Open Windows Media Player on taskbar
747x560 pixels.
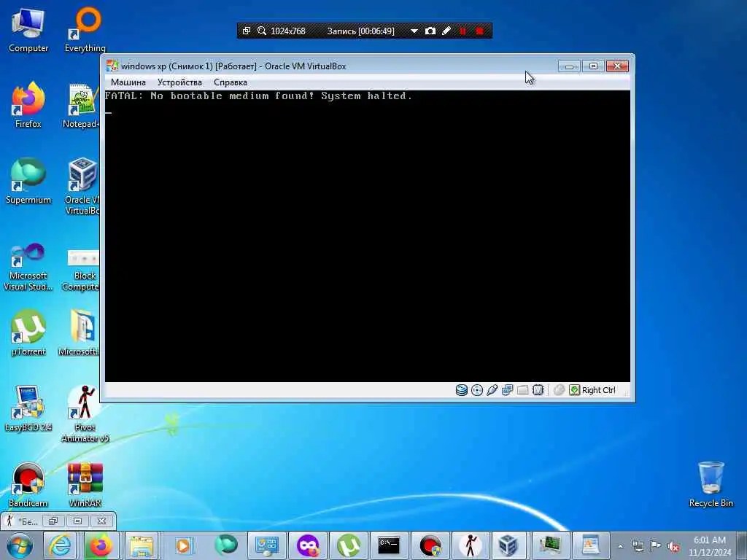(x=183, y=545)
